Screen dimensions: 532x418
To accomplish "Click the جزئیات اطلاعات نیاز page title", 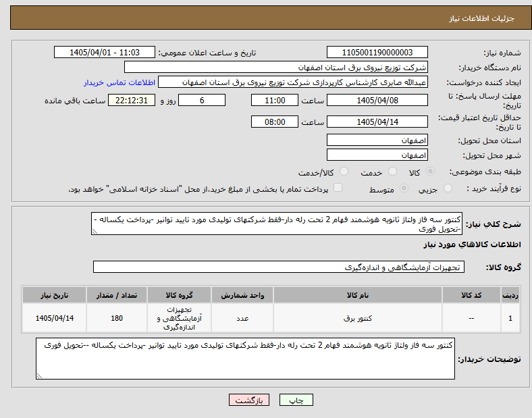I will 481,18.
